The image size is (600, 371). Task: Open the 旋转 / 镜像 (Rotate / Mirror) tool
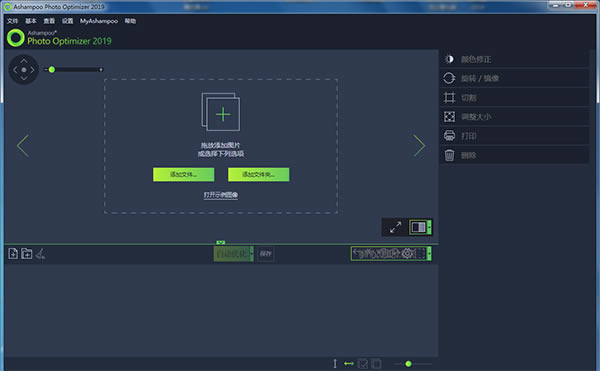tap(514, 78)
